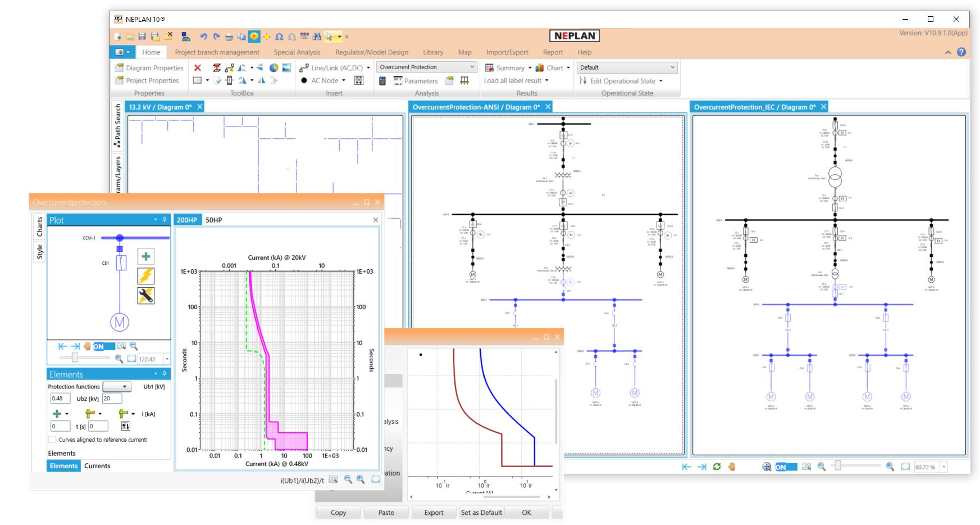Click the OK button
The height and width of the screenshot is (525, 980).
(526, 513)
